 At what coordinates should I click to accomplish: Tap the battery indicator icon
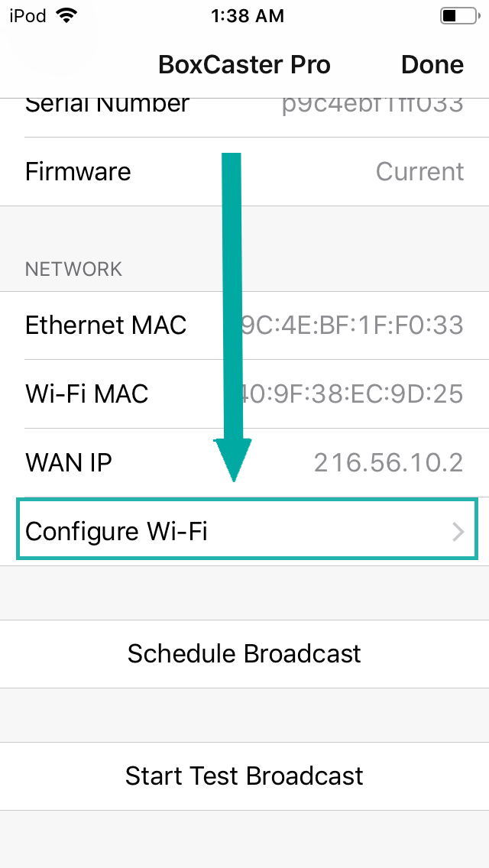point(457,15)
